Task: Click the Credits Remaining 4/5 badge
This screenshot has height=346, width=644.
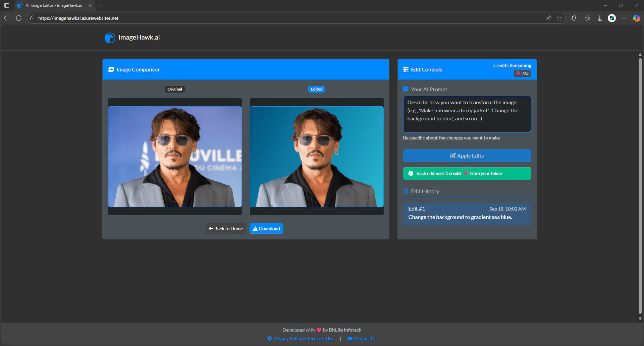Action: [x=522, y=73]
